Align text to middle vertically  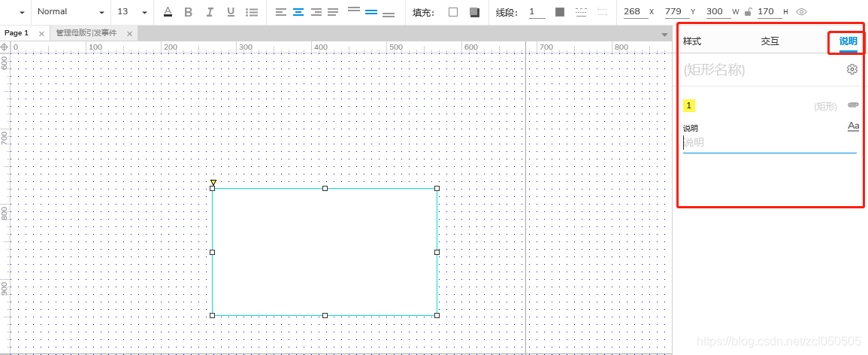point(371,11)
